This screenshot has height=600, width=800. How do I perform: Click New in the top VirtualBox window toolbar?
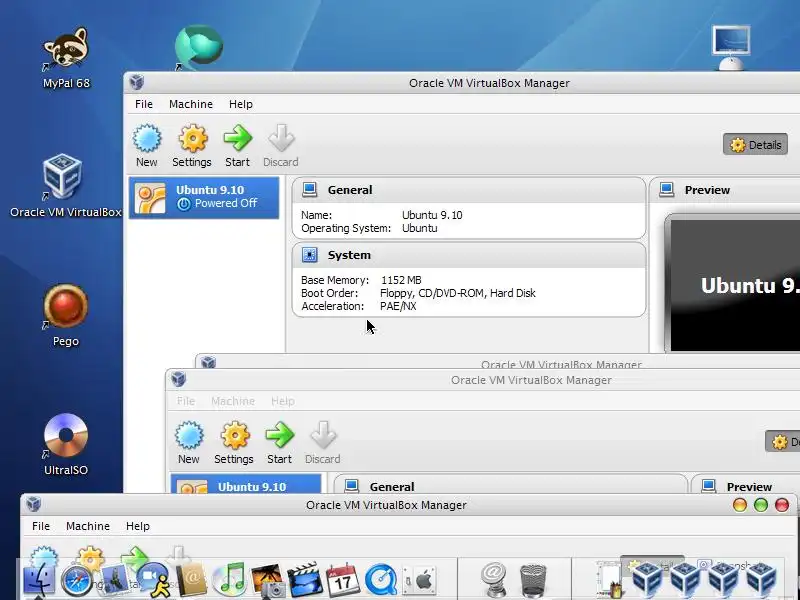tap(147, 145)
